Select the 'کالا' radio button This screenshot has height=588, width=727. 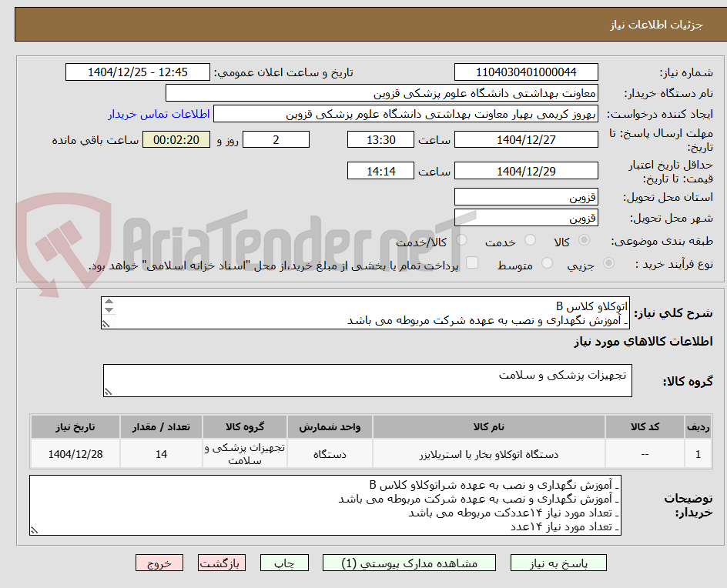point(584,240)
